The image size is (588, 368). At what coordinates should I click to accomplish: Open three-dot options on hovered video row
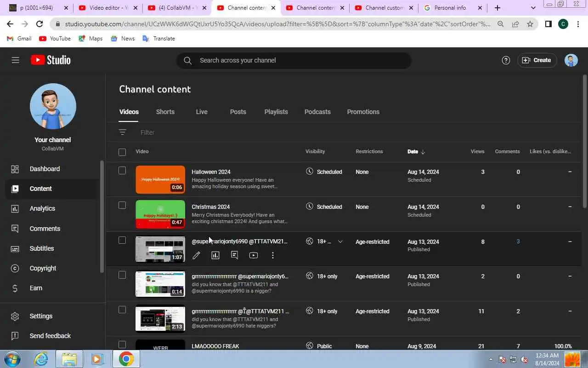tap(273, 255)
